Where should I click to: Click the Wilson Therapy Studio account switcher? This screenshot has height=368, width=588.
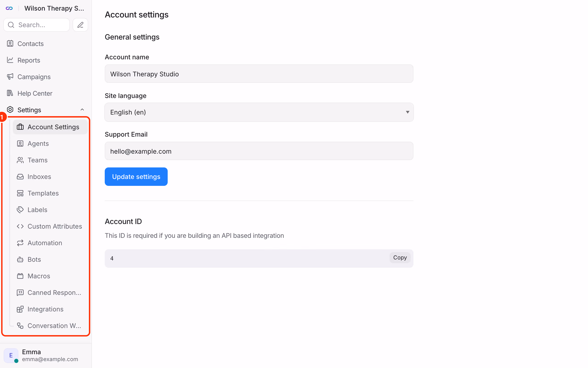click(x=54, y=8)
